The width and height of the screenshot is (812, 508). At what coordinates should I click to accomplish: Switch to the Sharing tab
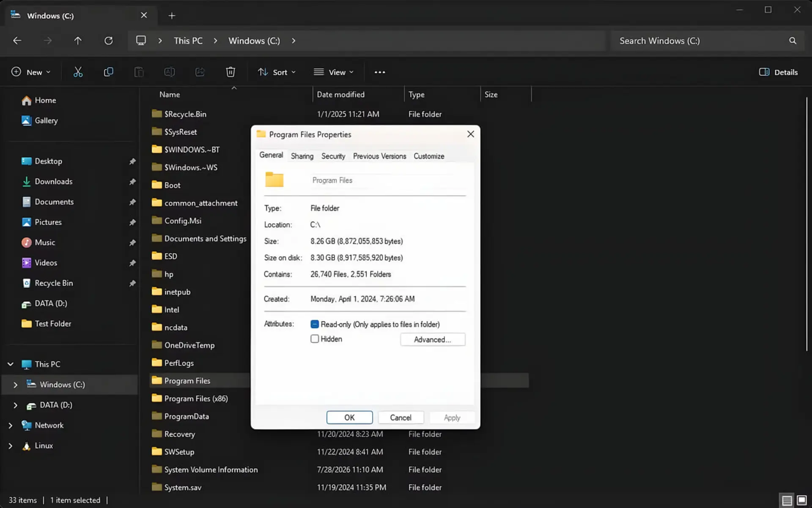[x=302, y=156]
